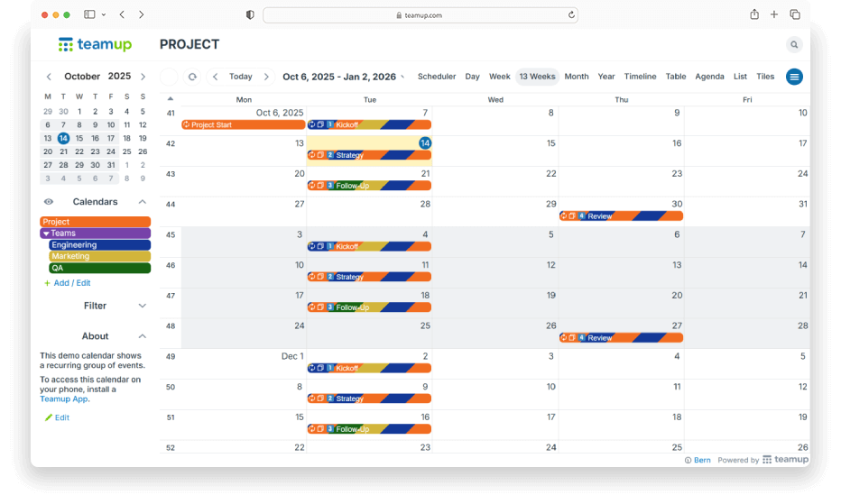Click the teamup logo
This screenshot has width=841, height=504.
pyautogui.click(x=95, y=44)
